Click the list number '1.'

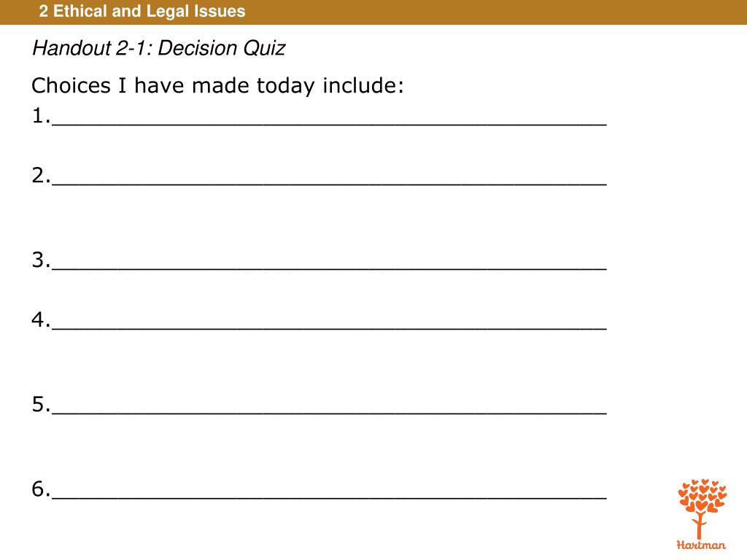point(41,116)
